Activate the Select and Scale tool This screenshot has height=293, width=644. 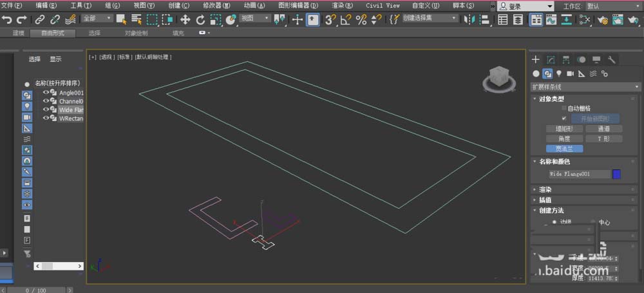click(x=216, y=19)
